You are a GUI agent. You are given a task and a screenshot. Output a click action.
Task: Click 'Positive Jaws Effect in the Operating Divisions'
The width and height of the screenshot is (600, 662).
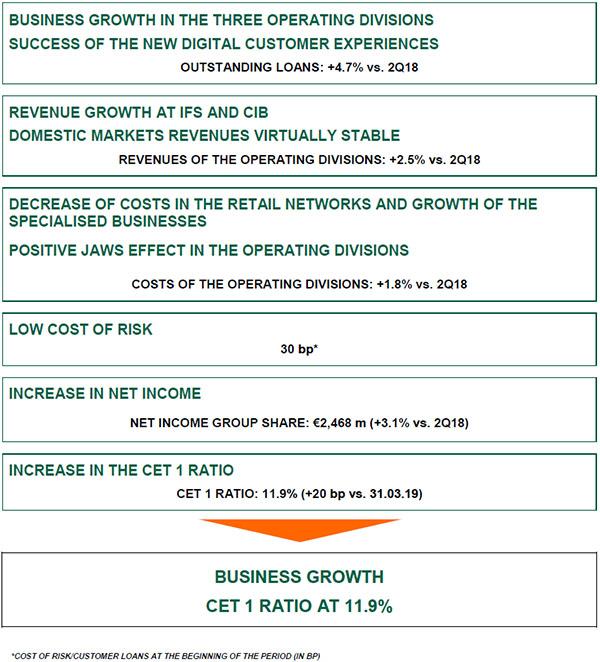pyautogui.click(x=209, y=250)
